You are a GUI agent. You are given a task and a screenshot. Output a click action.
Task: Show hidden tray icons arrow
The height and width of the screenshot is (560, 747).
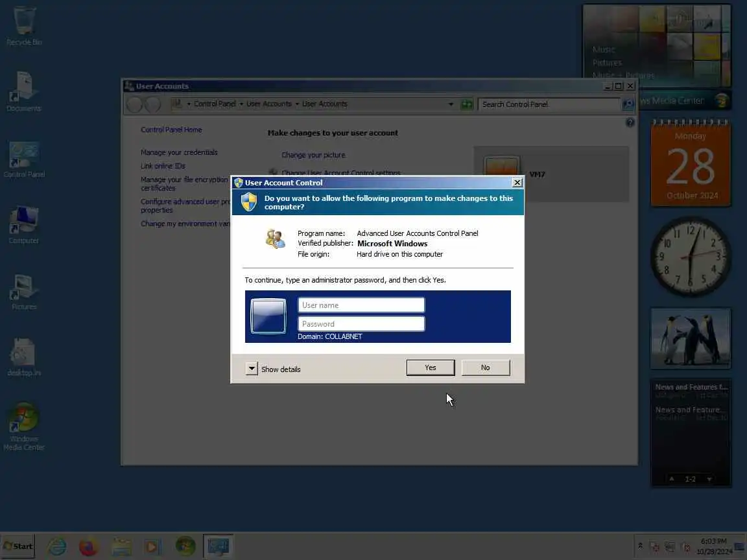[640, 546]
